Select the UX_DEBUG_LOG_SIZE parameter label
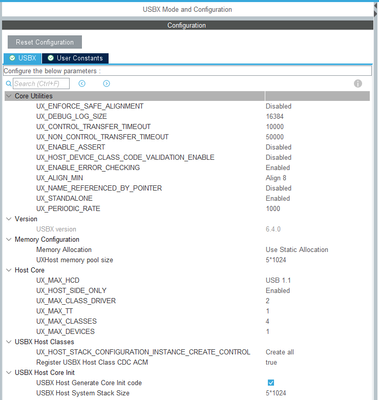The image size is (379, 400). [71, 116]
